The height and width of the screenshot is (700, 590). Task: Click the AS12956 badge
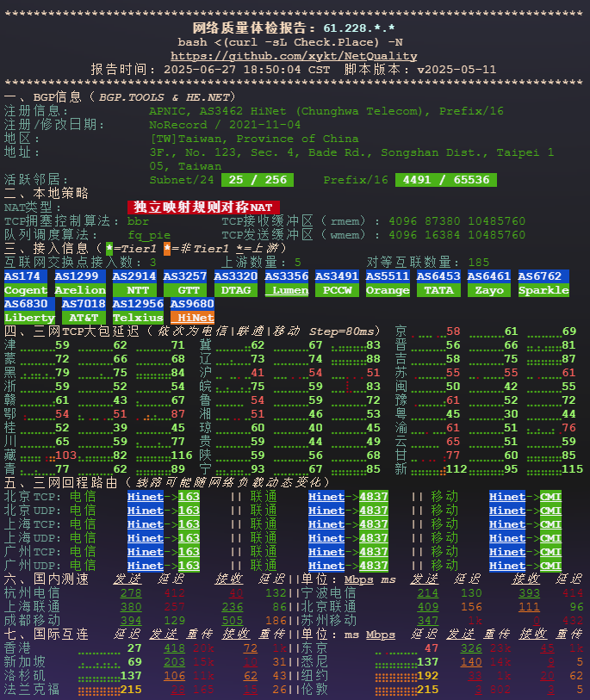[138, 304]
